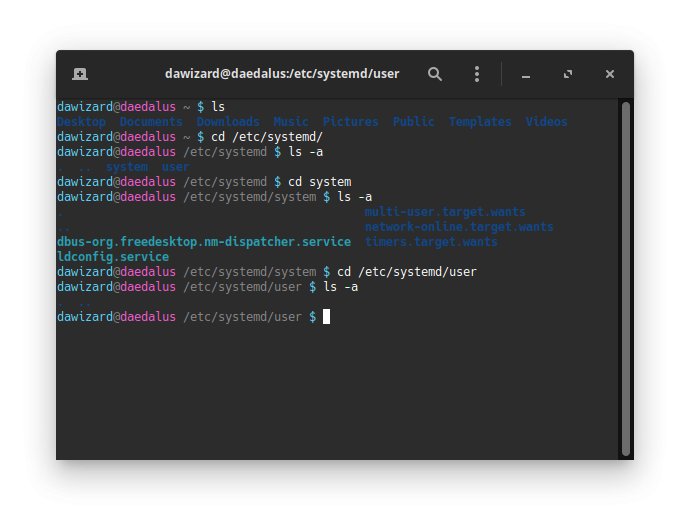Click the ldconfig.service file name
Screen dimensions: 690x522
113,257
